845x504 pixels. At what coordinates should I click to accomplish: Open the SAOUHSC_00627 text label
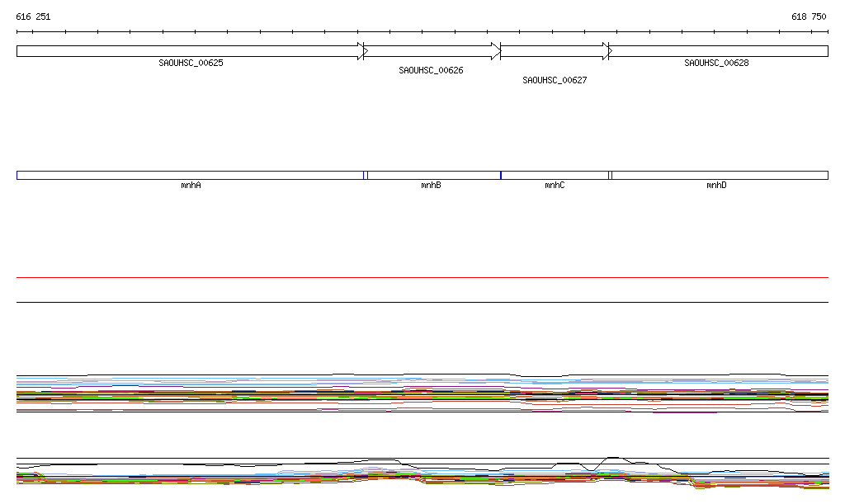click(x=555, y=81)
